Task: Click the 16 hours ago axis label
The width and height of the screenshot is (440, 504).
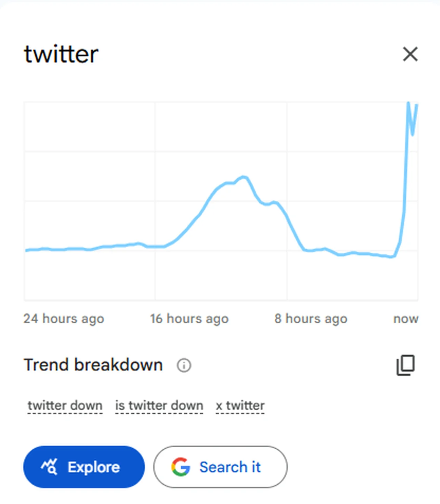Action: pos(189,319)
